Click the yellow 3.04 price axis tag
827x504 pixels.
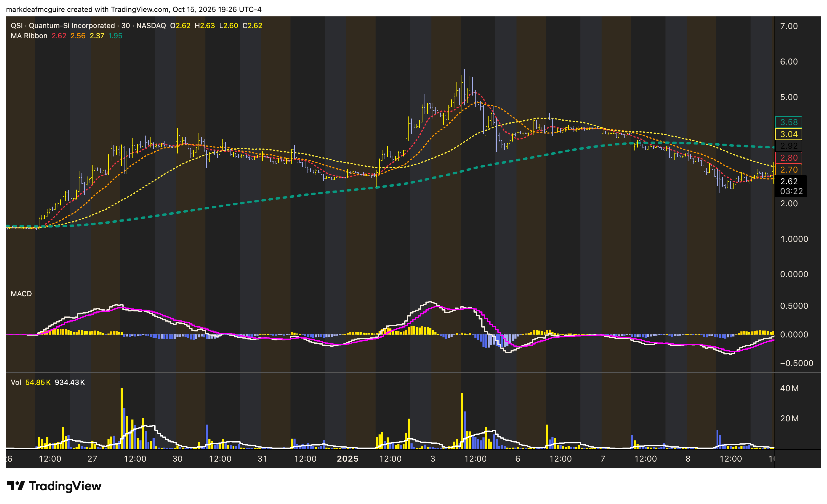(x=788, y=134)
